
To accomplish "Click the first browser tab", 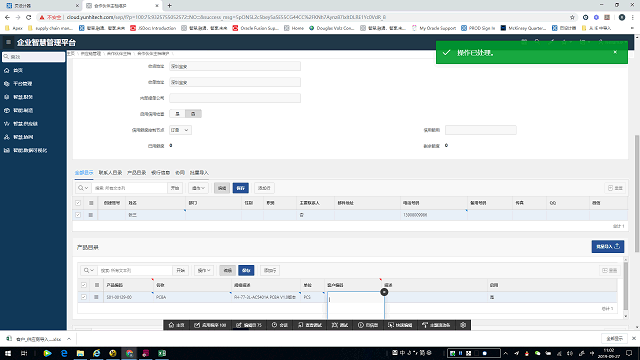I will [x=41, y=6].
